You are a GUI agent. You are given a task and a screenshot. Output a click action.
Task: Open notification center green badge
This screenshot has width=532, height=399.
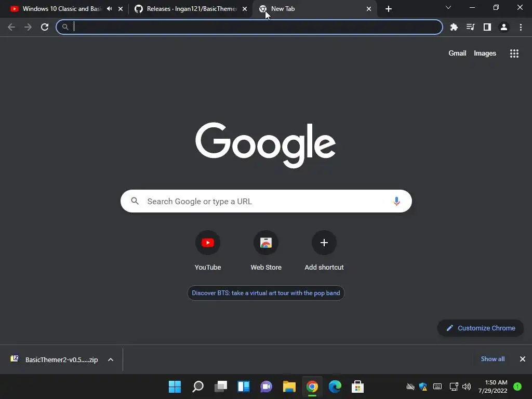coord(517,387)
